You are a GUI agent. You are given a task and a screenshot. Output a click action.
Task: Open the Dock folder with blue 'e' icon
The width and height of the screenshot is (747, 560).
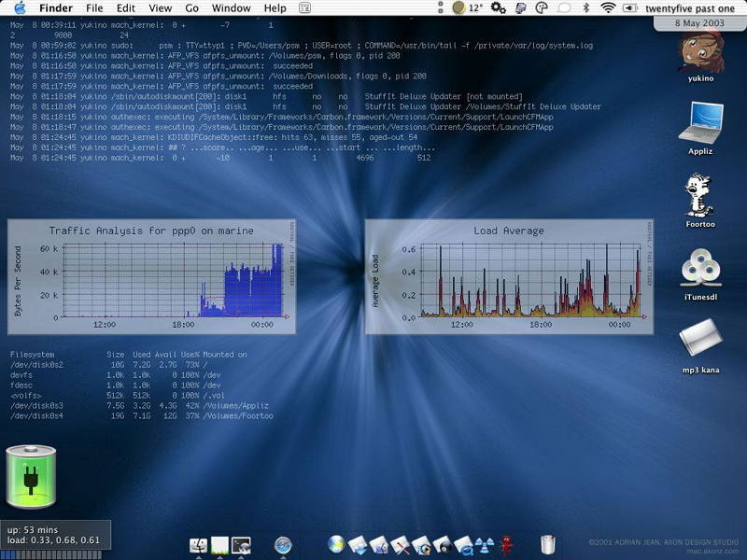coord(463,546)
